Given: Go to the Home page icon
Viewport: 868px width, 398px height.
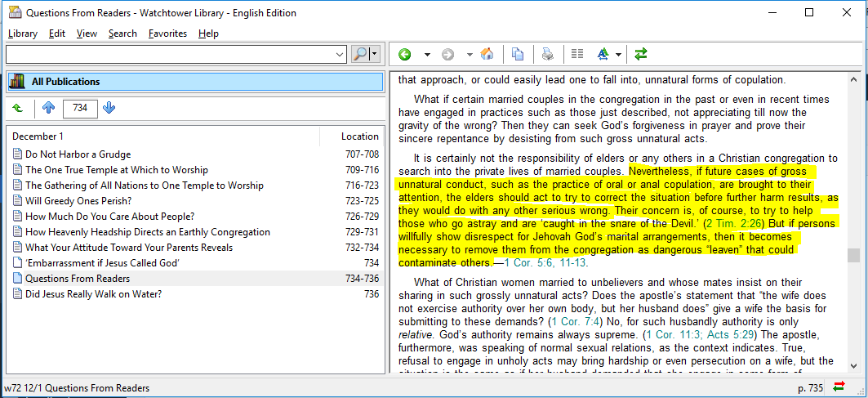Looking at the screenshot, I should pyautogui.click(x=487, y=55).
